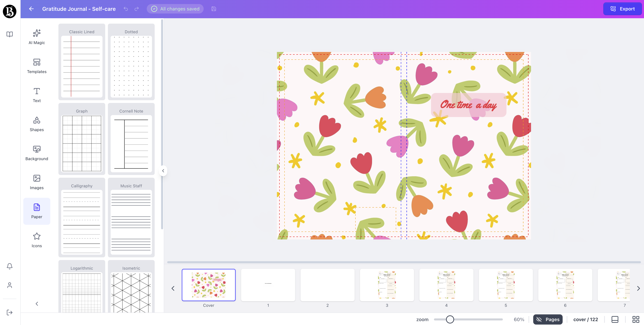This screenshot has height=325, width=644.
Task: Open the Paper panel tab
Action: 36,211
